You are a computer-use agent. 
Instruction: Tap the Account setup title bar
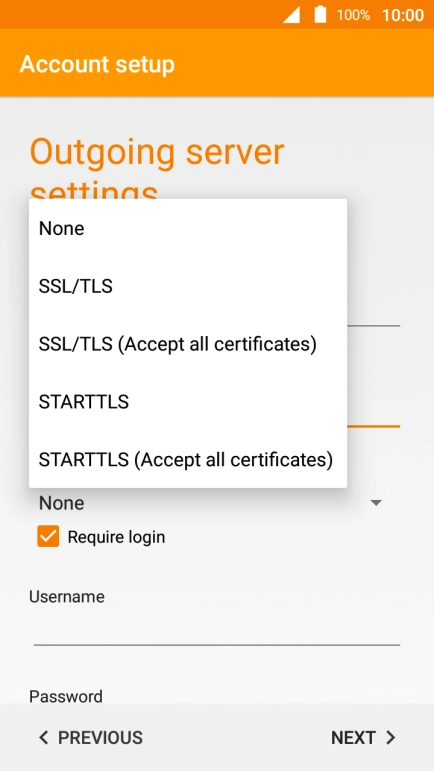click(217, 63)
